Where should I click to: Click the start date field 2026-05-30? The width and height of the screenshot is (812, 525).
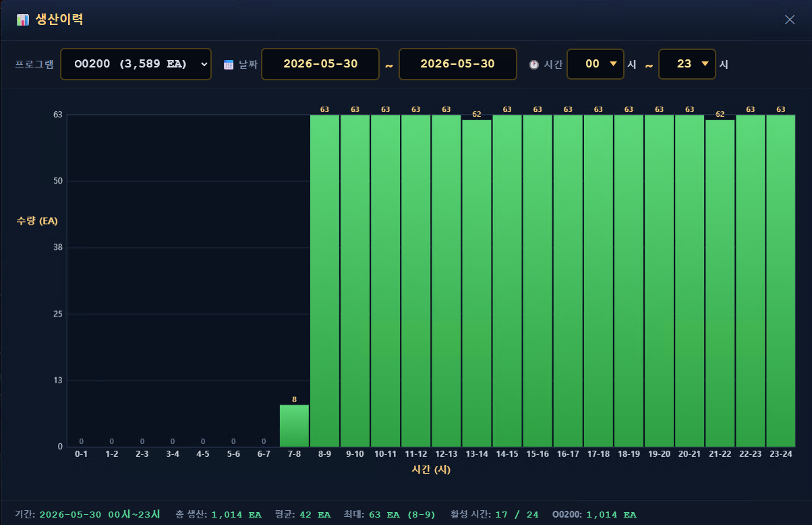[x=320, y=64]
